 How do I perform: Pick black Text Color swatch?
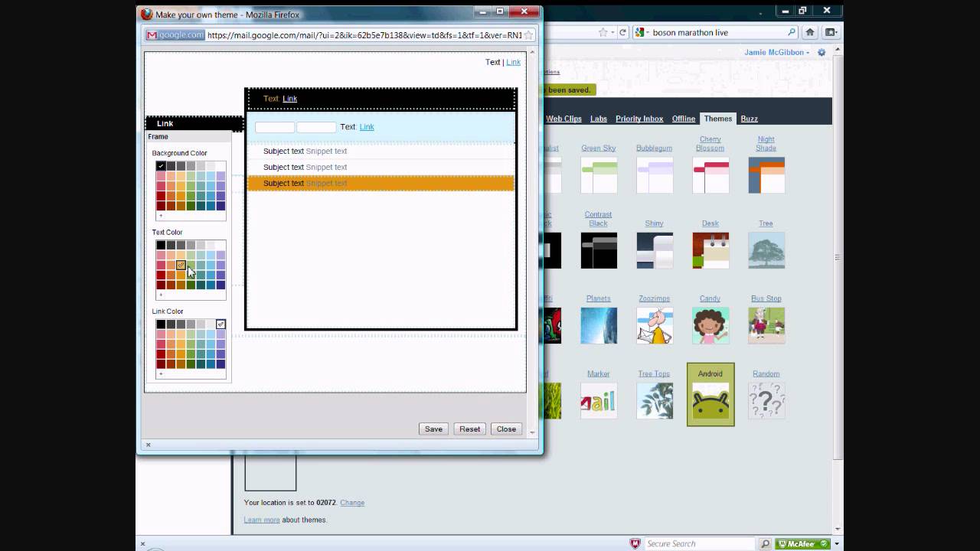pyautogui.click(x=161, y=246)
